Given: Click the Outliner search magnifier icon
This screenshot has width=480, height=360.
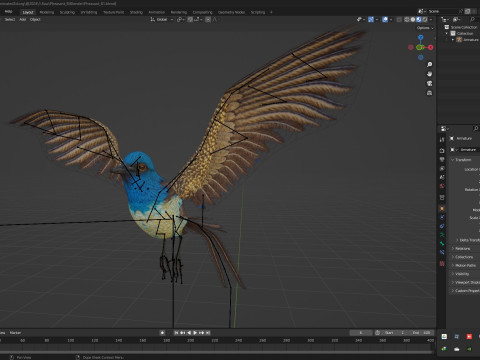Looking at the screenshot, I should coord(472,20).
